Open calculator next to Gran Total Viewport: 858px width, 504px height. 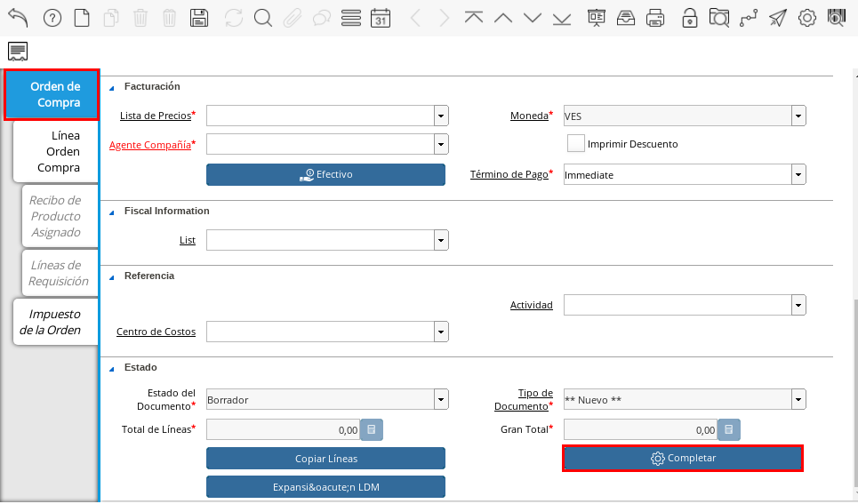pos(729,429)
